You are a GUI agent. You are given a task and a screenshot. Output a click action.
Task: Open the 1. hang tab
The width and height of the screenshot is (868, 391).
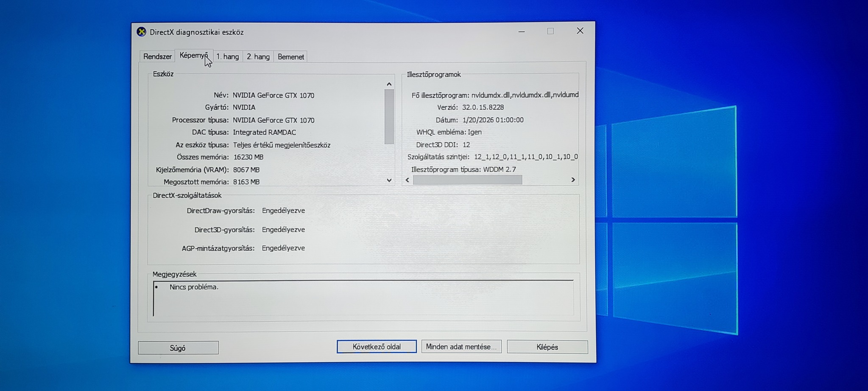[228, 56]
